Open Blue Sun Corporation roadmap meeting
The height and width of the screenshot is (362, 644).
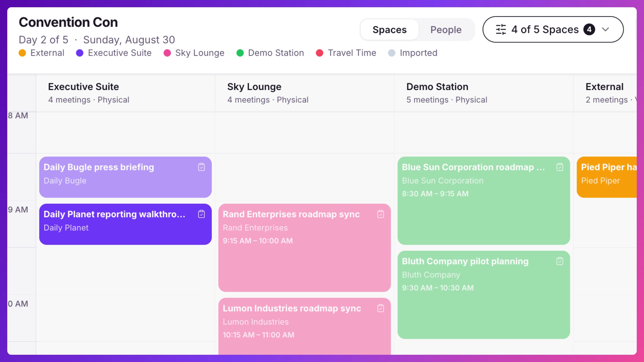484,201
